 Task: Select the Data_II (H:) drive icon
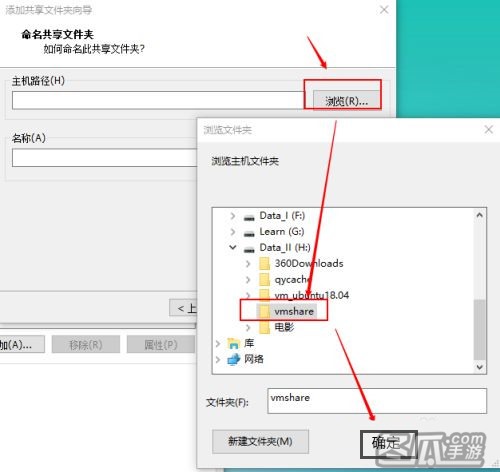(249, 249)
